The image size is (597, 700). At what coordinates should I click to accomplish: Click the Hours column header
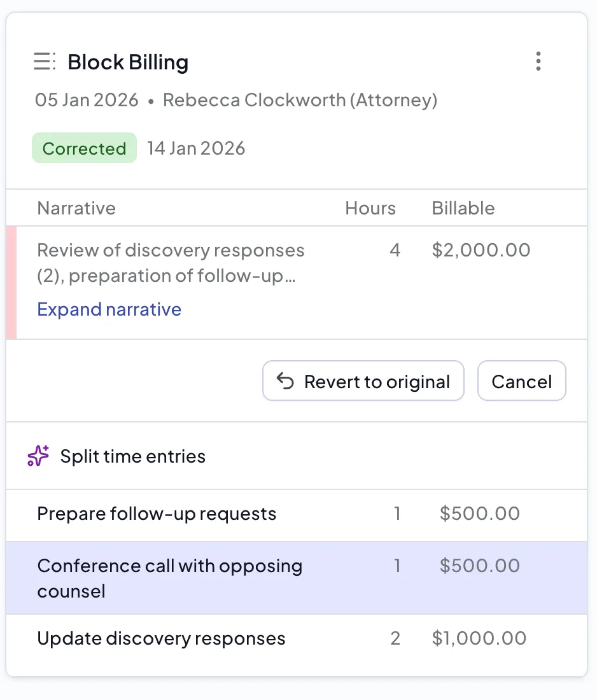[370, 208]
